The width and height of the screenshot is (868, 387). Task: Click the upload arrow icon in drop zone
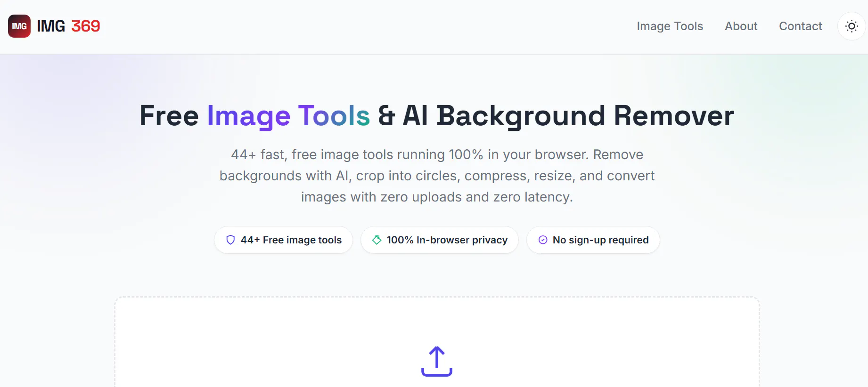[437, 362]
